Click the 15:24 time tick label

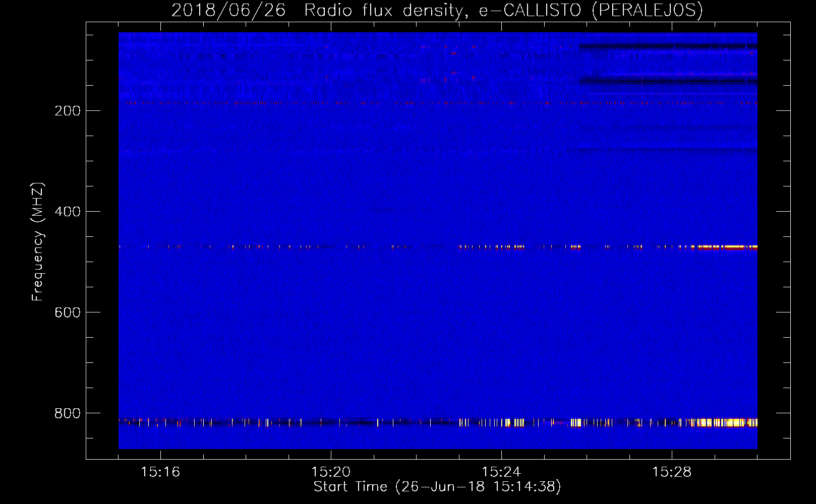click(x=501, y=472)
